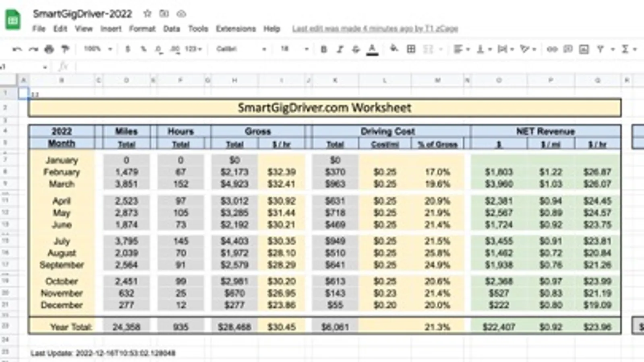The width and height of the screenshot is (644, 362).
Task: Open the Functions sigma dropdown
Action: tap(629, 49)
